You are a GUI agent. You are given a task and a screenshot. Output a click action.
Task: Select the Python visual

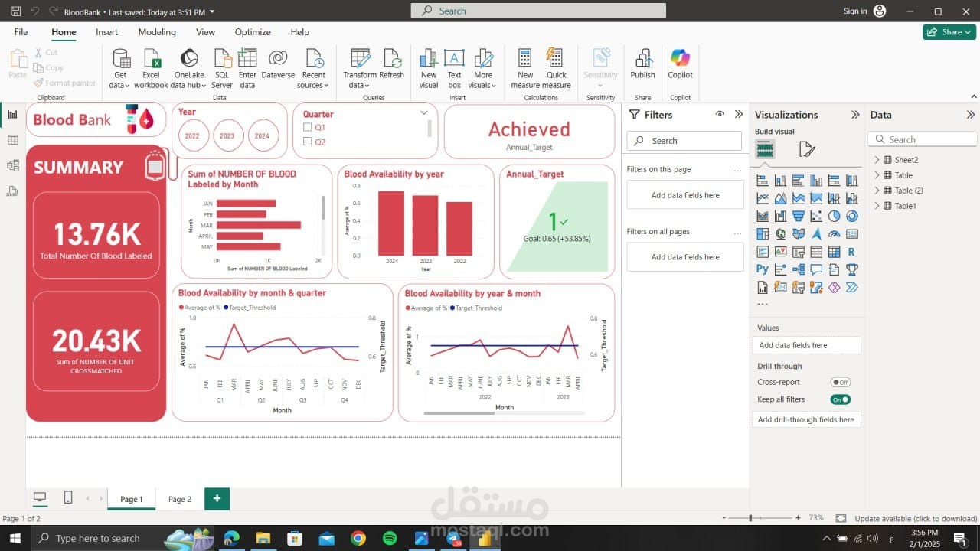763,269
